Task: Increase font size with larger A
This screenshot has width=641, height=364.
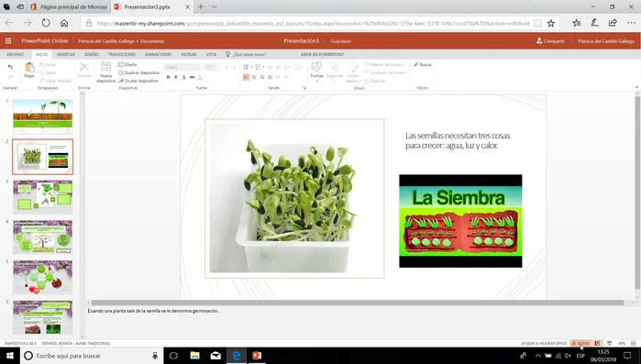Action: (x=227, y=67)
